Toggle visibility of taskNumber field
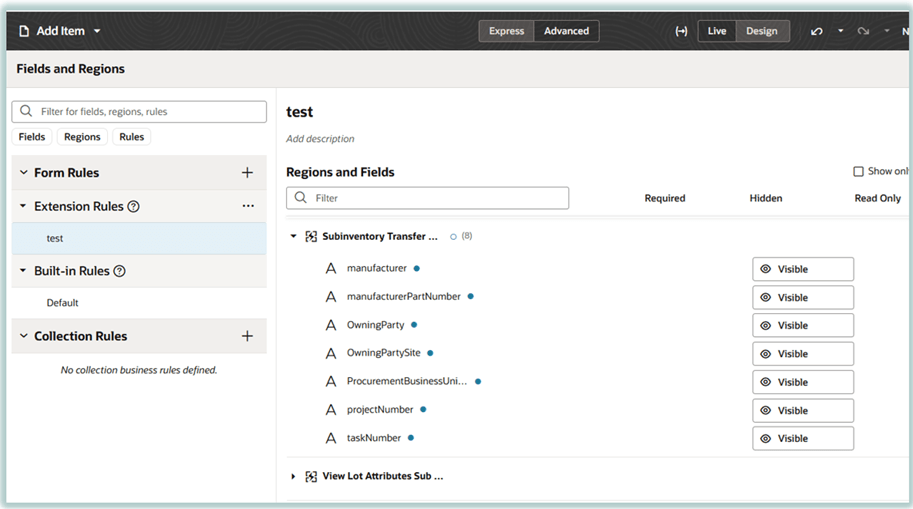The height and width of the screenshot is (509, 913). point(803,438)
